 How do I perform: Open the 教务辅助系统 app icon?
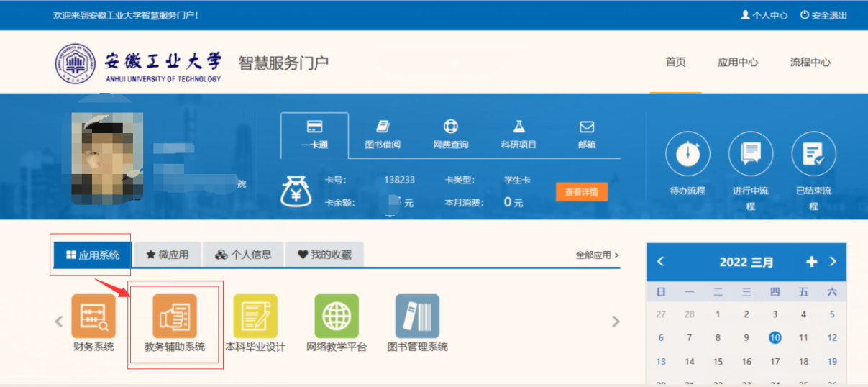[x=175, y=316]
